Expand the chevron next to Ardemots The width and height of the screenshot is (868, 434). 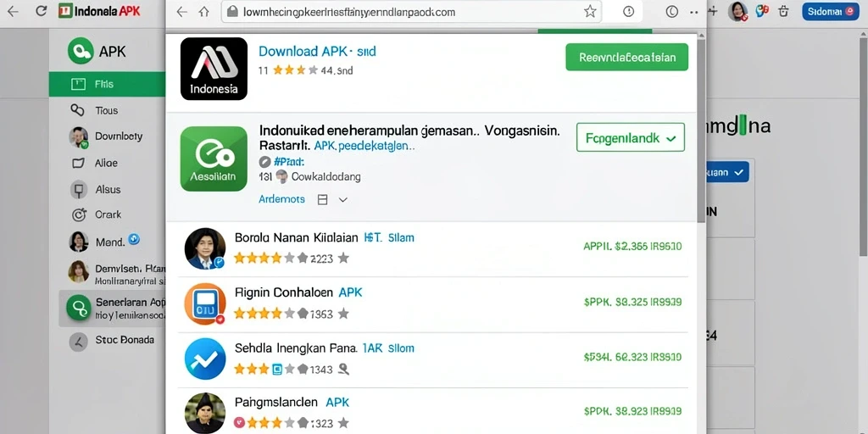click(x=342, y=200)
